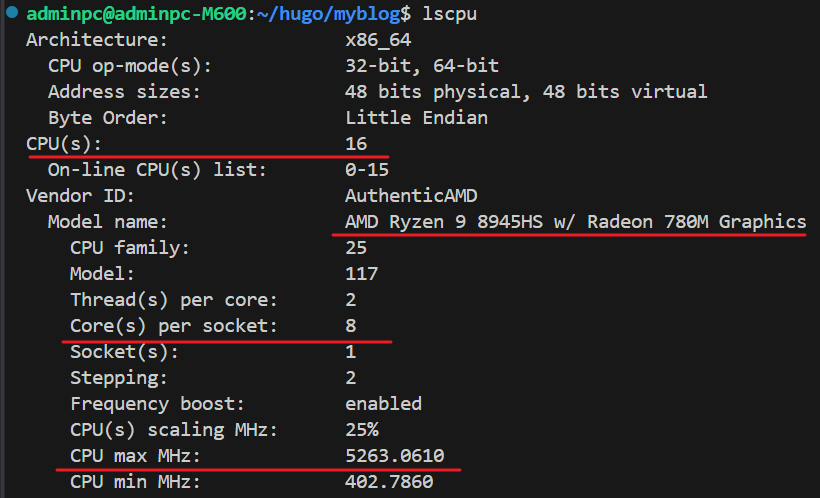Select the AuthenticAMD value

click(411, 196)
